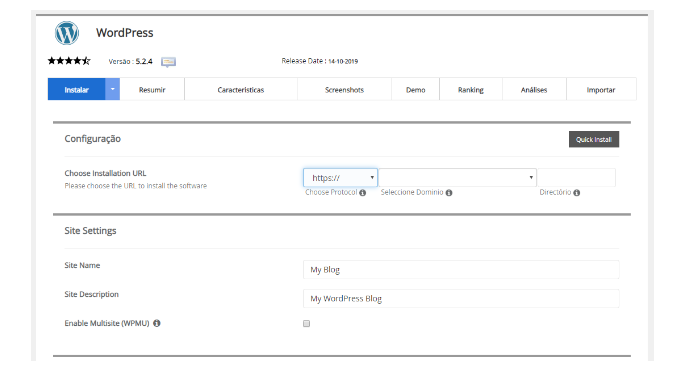This screenshot has height=382, width=692.
Task: Click info icon beside Directório
Action: [576, 193]
